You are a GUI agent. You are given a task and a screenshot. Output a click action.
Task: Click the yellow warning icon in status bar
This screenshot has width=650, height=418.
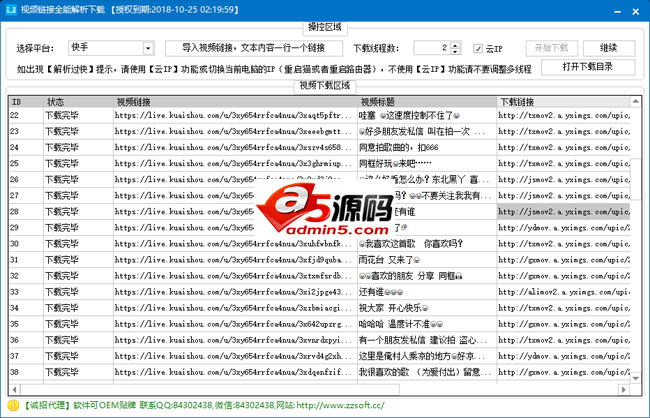click(x=13, y=406)
